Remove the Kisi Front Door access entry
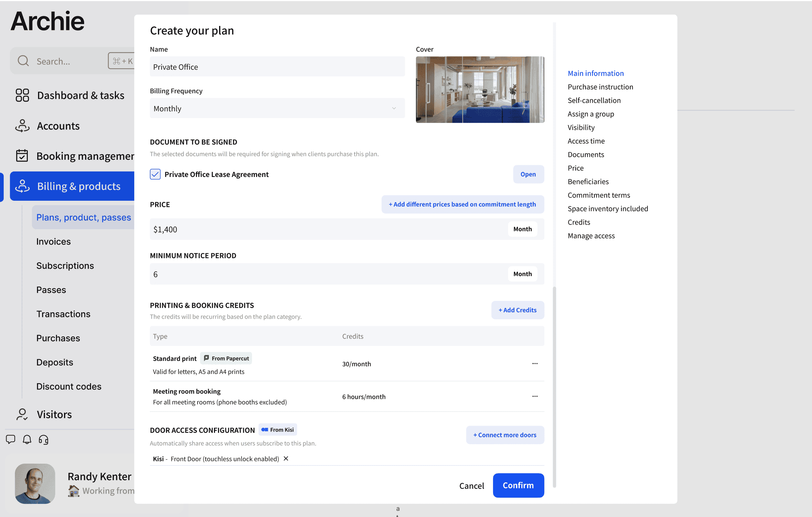The height and width of the screenshot is (517, 812). (x=286, y=458)
